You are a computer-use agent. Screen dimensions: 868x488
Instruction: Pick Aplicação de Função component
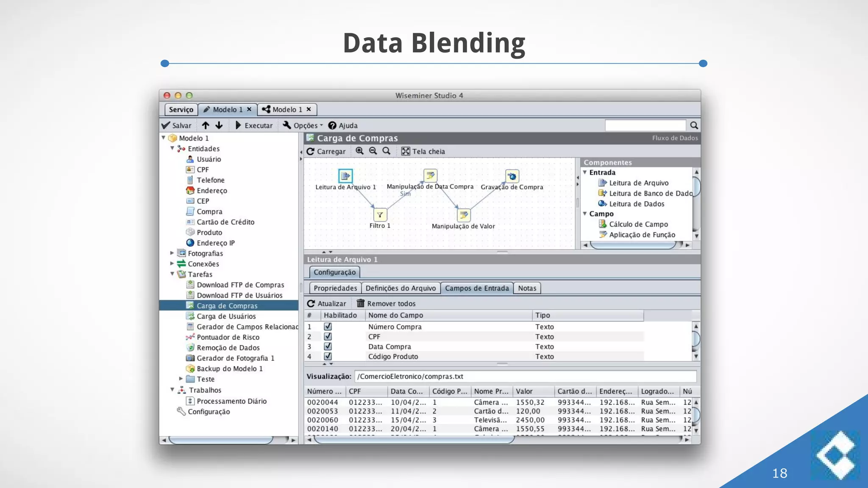pyautogui.click(x=637, y=235)
